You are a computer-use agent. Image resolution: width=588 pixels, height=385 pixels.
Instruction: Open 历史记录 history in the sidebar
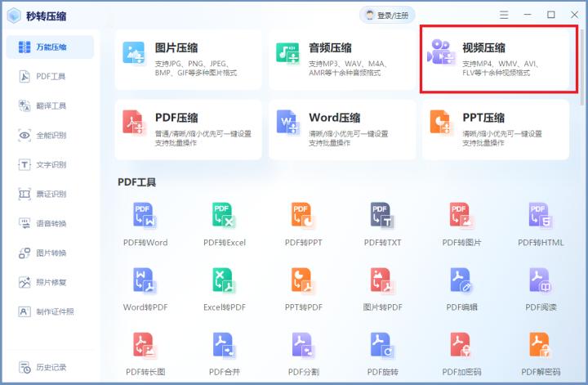tap(50, 367)
